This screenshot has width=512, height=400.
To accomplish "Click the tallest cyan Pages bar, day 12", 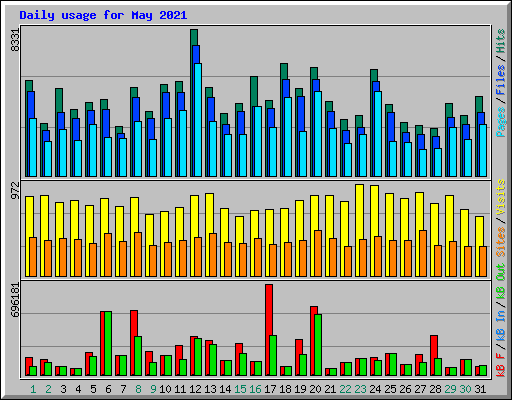I will coord(198,120).
